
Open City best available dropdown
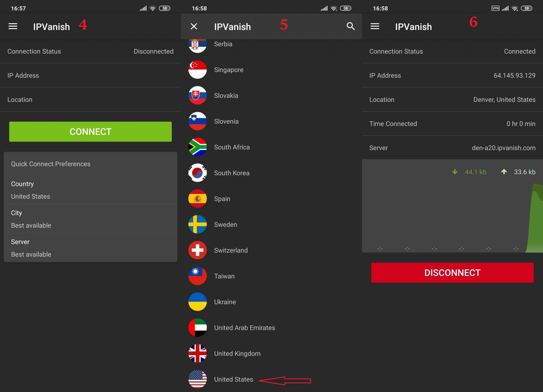click(91, 219)
